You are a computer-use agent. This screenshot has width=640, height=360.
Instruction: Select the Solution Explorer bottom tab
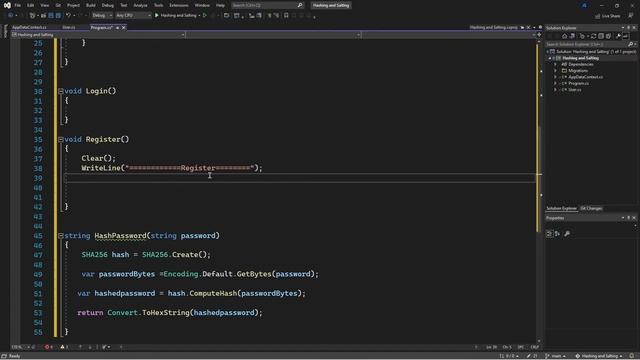coord(562,209)
